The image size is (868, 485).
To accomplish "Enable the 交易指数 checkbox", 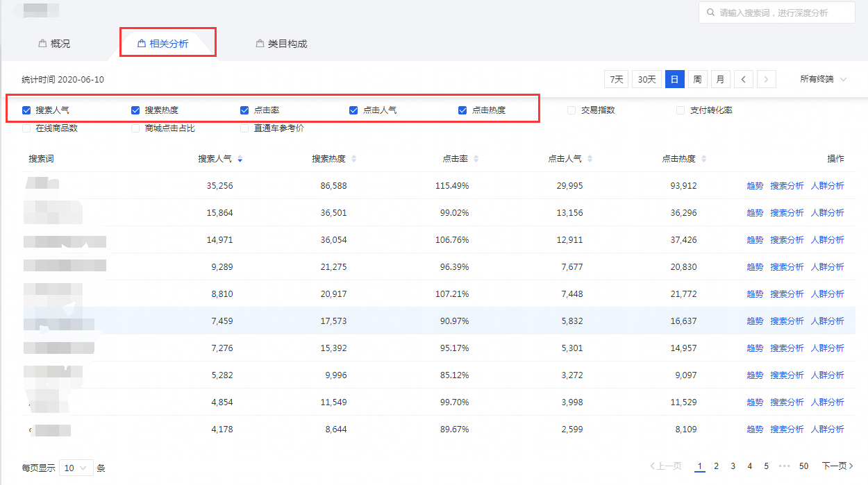I will (x=571, y=110).
